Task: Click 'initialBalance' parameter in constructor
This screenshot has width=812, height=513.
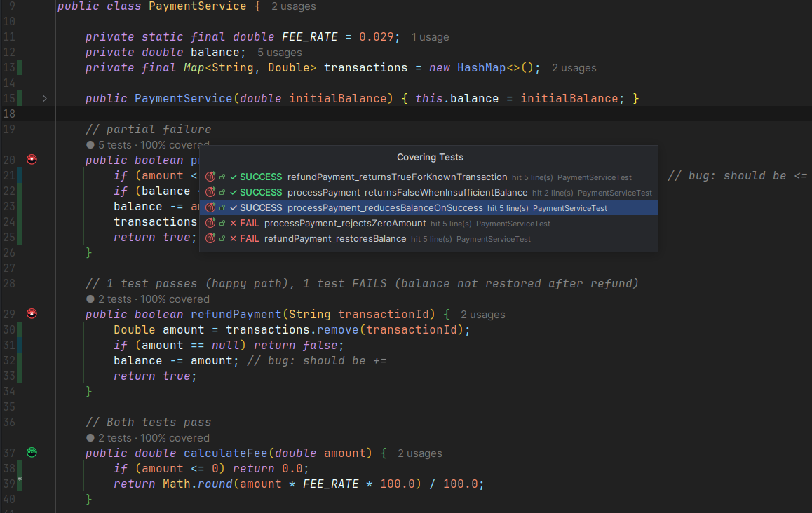Action: click(x=338, y=98)
